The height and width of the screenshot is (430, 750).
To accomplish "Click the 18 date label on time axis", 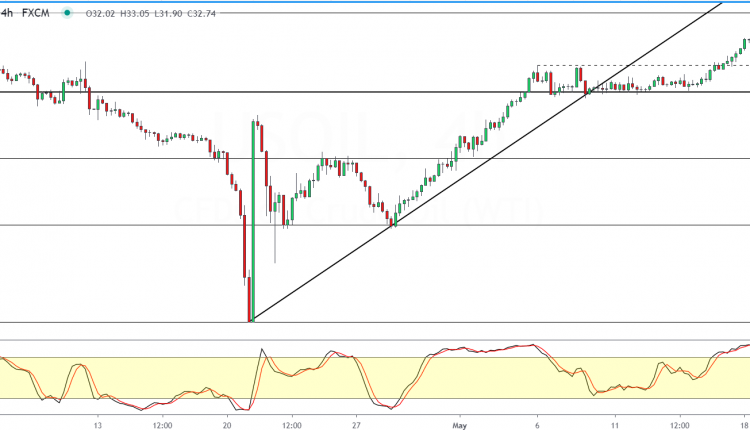I will [745, 425].
